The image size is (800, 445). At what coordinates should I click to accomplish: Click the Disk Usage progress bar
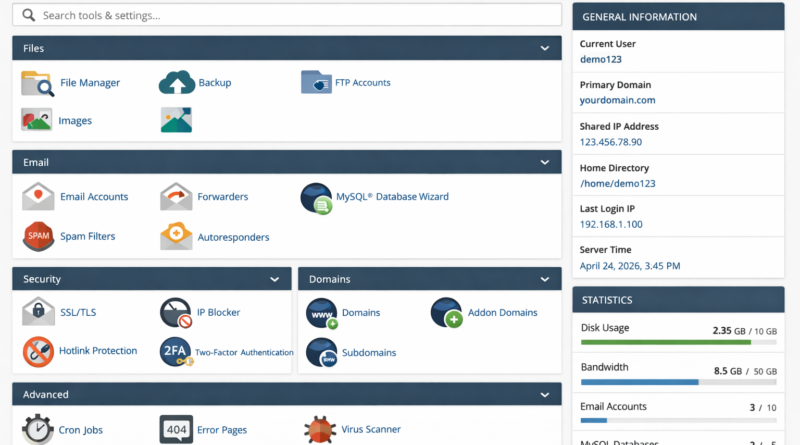[x=679, y=342]
